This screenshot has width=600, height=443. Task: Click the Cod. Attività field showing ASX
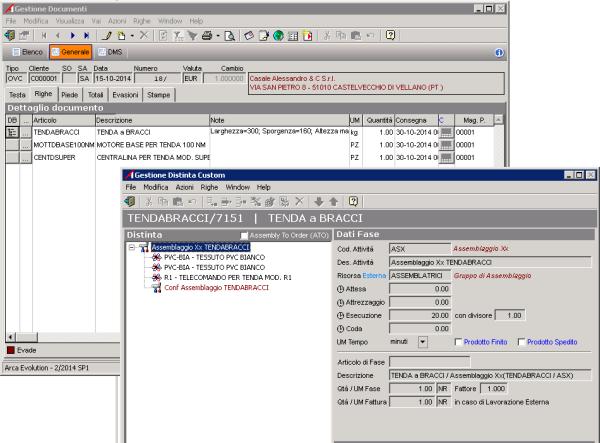click(x=420, y=249)
